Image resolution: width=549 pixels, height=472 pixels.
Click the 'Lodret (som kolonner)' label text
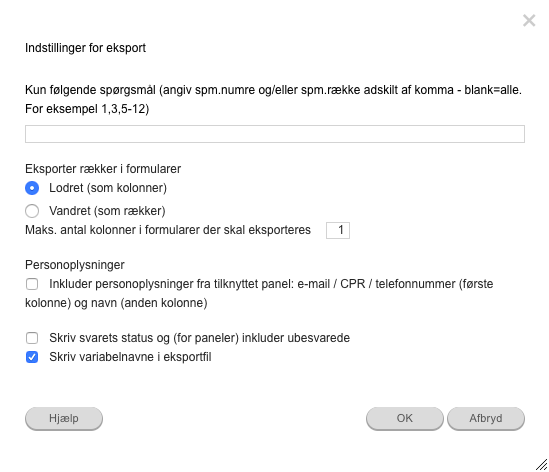coord(108,188)
